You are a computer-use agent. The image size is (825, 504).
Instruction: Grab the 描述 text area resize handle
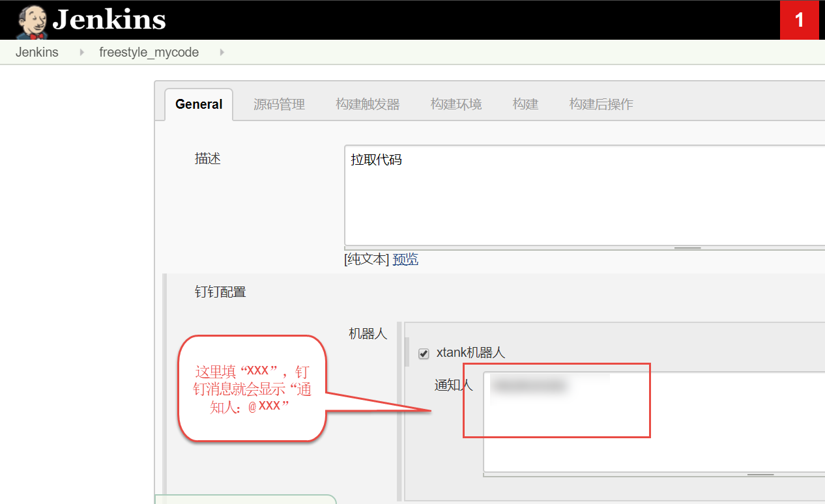pos(687,247)
